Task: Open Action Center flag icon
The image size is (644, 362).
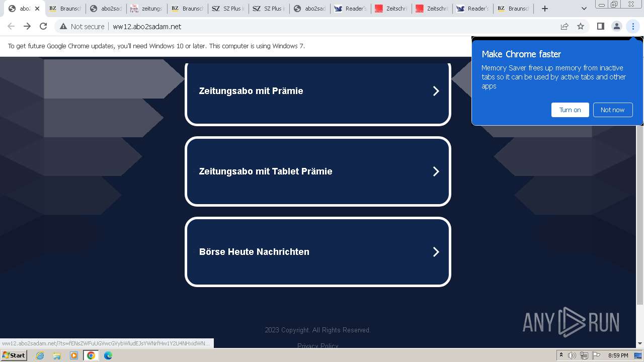Action: [595, 355]
